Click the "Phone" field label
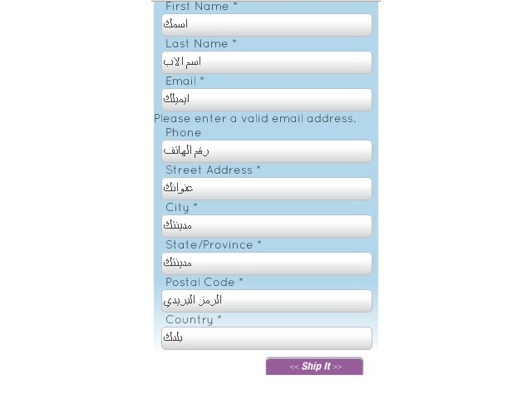This screenshot has width=532, height=399. coord(183,133)
